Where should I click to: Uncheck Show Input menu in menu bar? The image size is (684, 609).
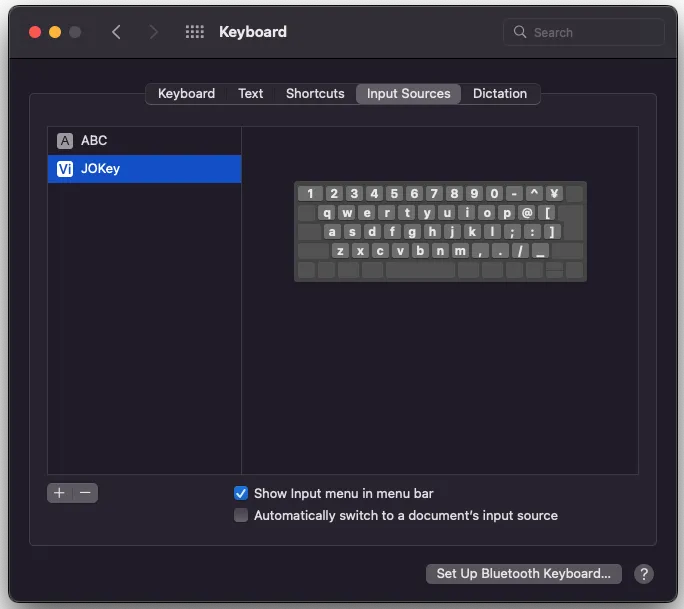[241, 493]
